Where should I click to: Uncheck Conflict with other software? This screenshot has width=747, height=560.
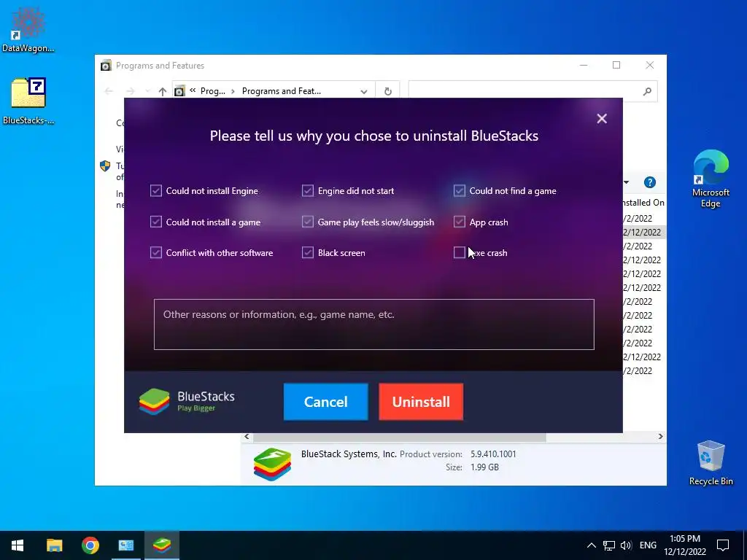click(x=156, y=252)
